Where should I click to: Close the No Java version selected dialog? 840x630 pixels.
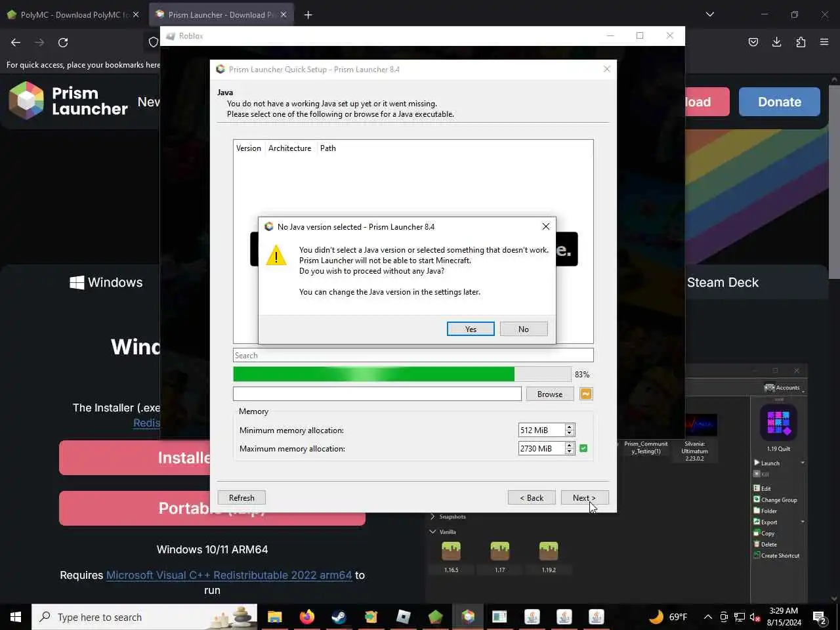coord(545,226)
